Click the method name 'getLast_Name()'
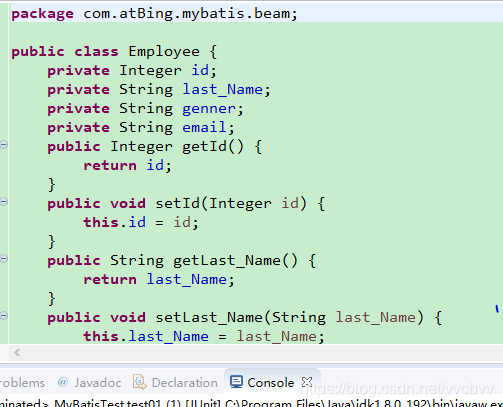 235,261
